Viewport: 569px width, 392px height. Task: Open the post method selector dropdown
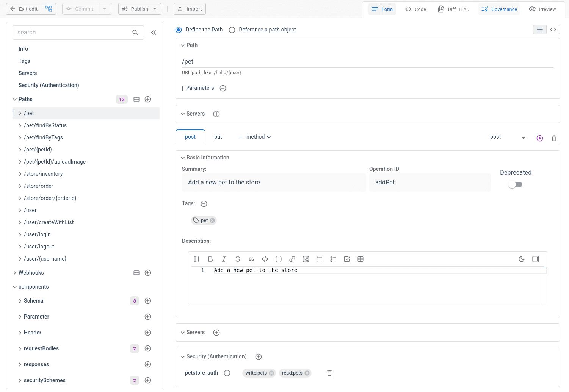click(x=524, y=138)
